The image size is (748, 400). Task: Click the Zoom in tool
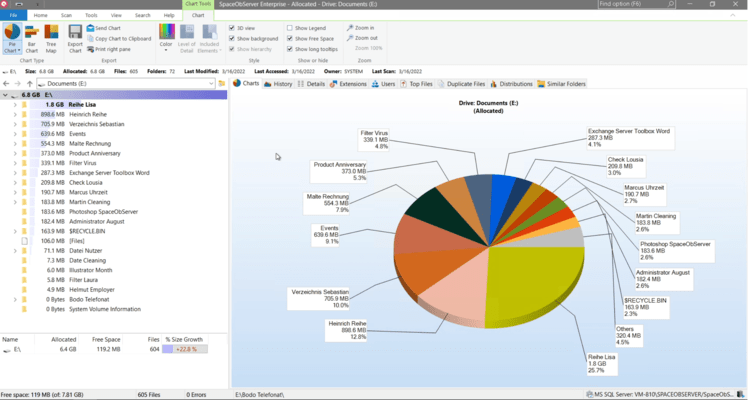pos(363,28)
